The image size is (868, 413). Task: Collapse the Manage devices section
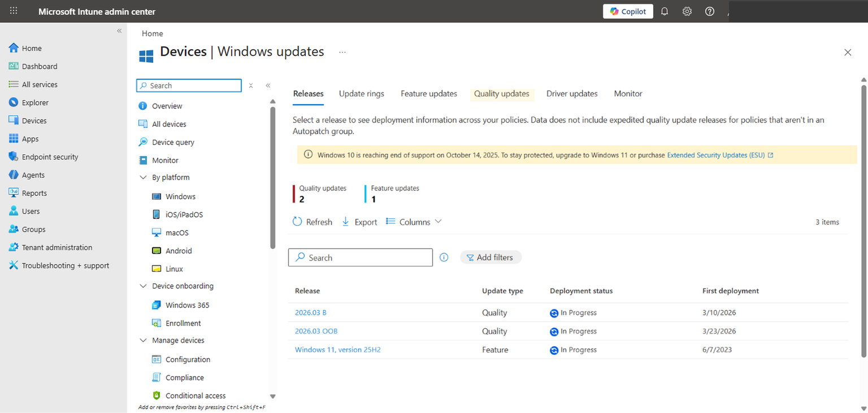143,340
